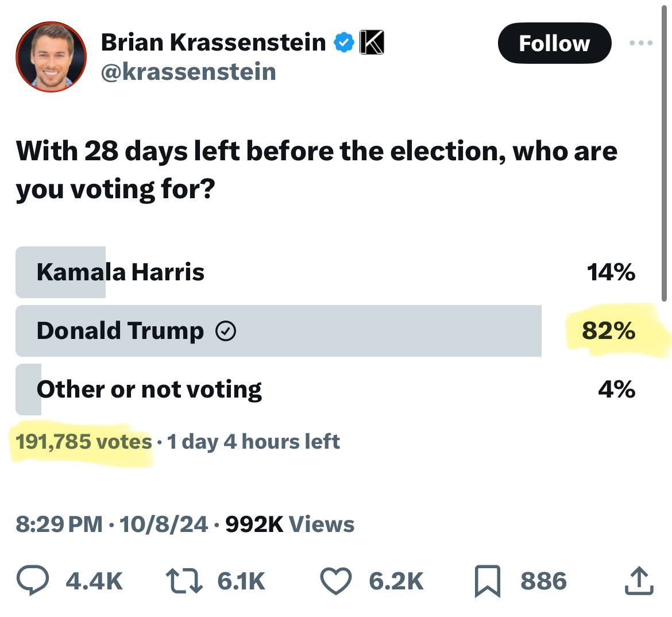The height and width of the screenshot is (617, 672).
Task: Bookmark the tweet with bookmark icon
Action: (487, 581)
